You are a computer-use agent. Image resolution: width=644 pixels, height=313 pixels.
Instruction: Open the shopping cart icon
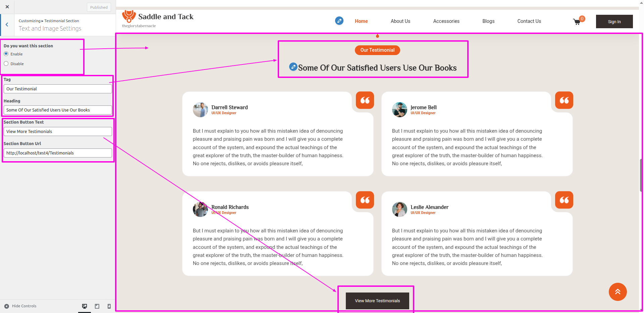click(577, 22)
